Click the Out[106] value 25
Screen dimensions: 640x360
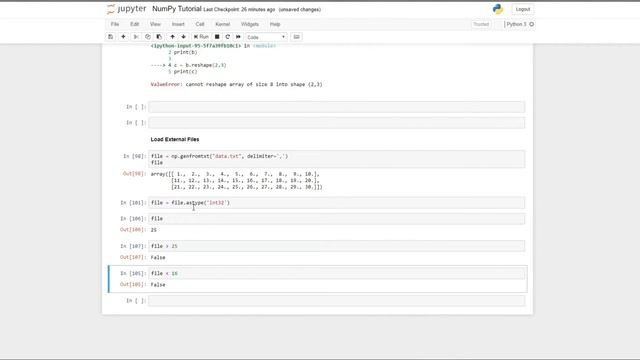click(153, 230)
